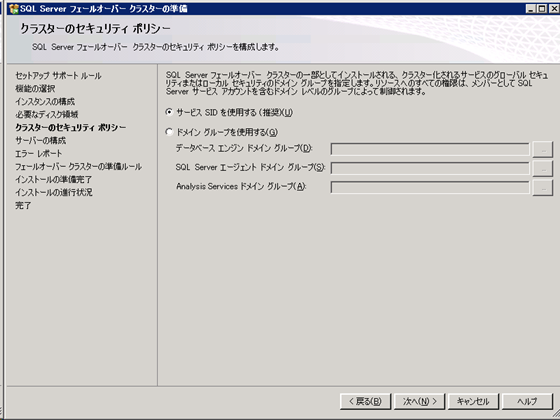The height and width of the screenshot is (420, 560).
Task: Minimize the setup window
Action: point(531,9)
